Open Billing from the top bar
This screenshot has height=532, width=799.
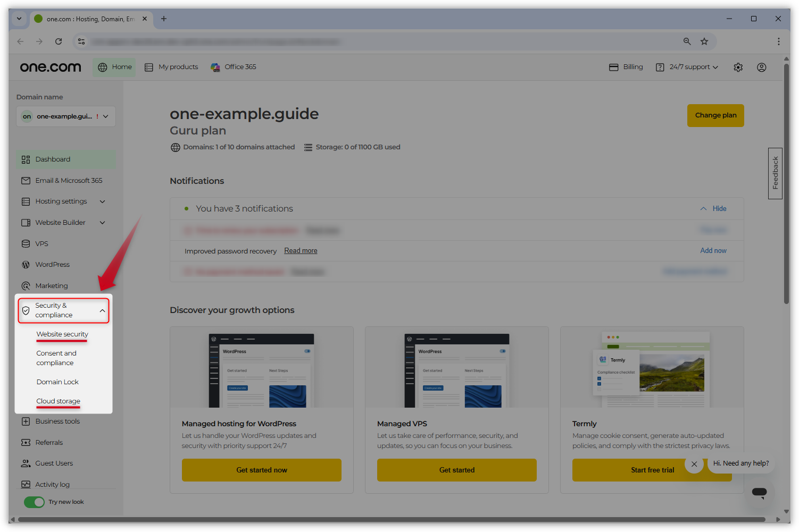pos(626,67)
